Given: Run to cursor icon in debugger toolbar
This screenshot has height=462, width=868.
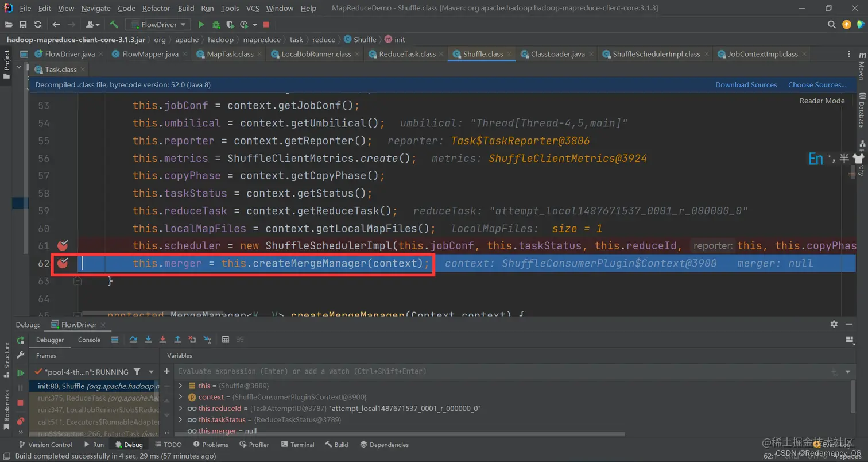Looking at the screenshot, I should coord(207,340).
